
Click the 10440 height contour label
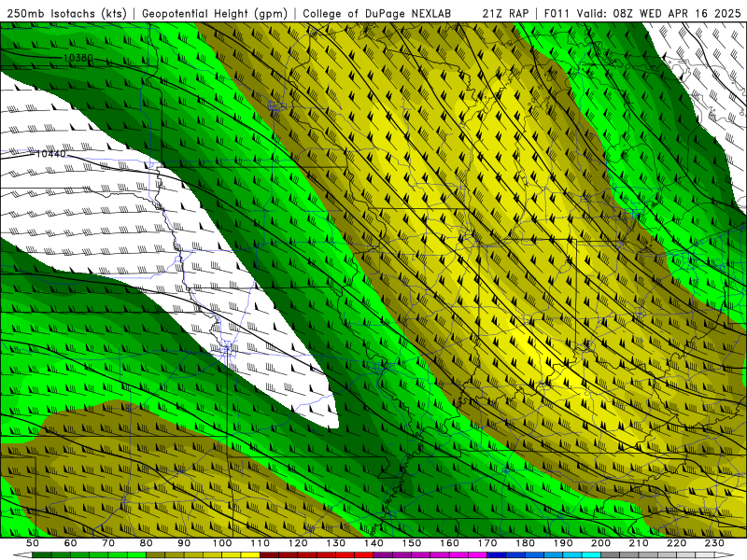(50, 154)
